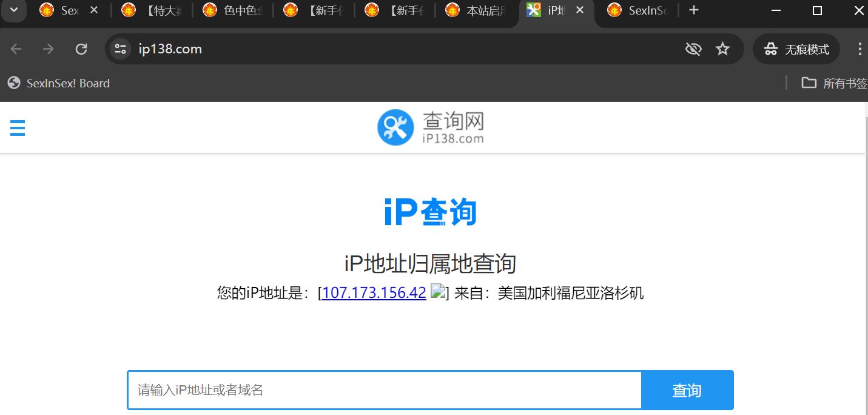Click the iP查询 blue heading

pos(431,212)
